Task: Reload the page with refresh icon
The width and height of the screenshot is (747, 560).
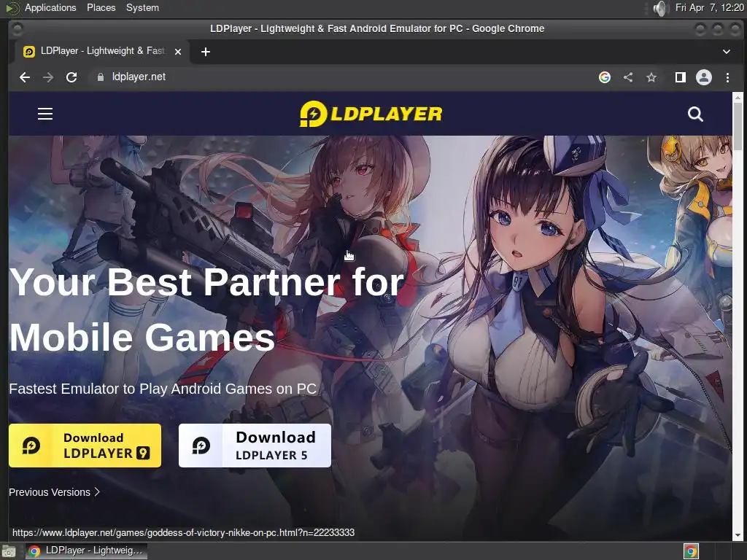Action: click(x=71, y=77)
